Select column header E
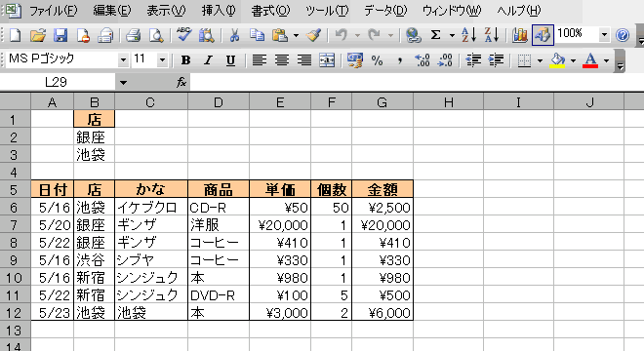Screen dimensions: 644x351 coord(280,102)
